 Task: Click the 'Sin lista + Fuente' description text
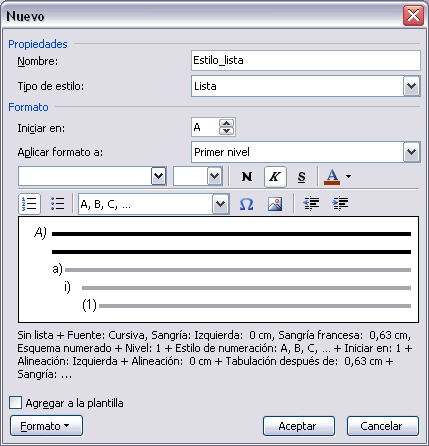215,355
